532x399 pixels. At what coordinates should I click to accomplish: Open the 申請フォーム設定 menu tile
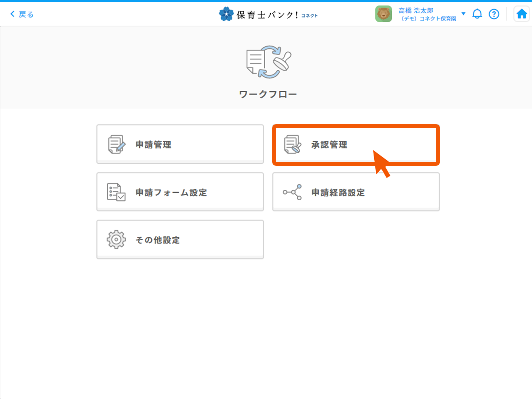[180, 192]
